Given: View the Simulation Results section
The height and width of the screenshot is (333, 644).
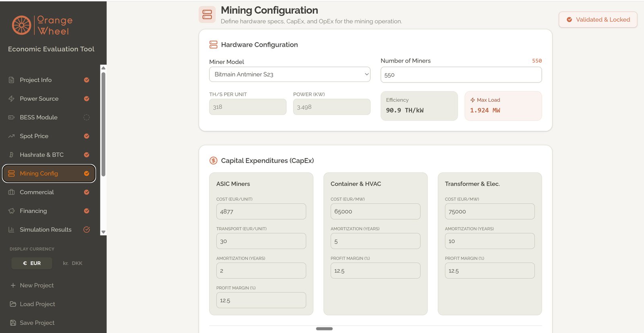Looking at the screenshot, I should point(49,230).
